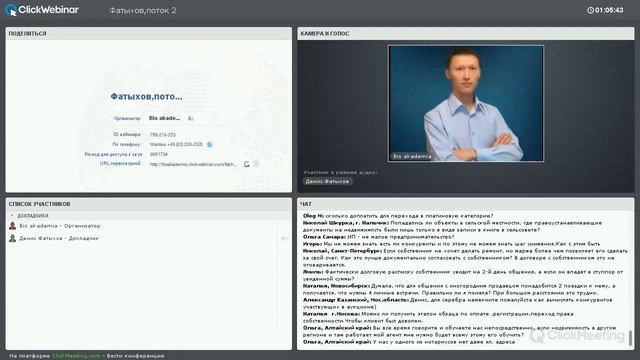Click the chat message from Наталья, Новосибирск
This screenshot has width=640, height=360.
click(459, 289)
